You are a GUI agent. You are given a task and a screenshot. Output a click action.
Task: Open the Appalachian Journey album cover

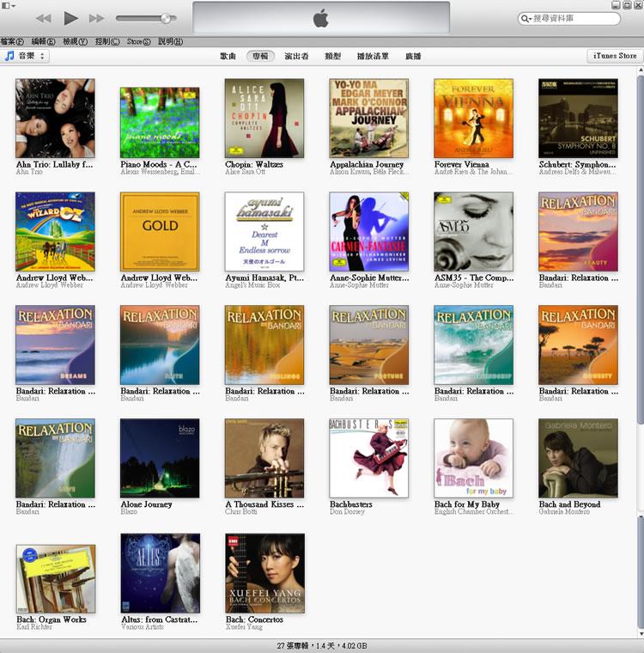click(369, 119)
